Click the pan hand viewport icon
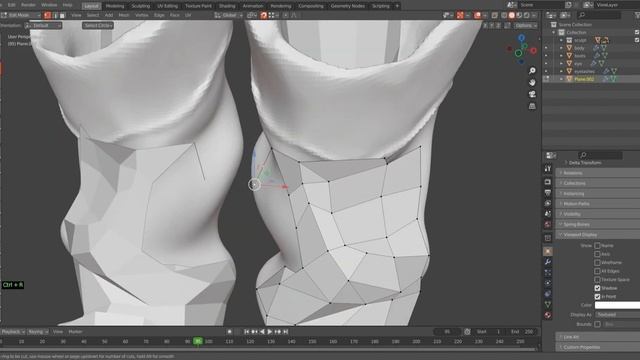The image size is (640, 360). pos(532,83)
